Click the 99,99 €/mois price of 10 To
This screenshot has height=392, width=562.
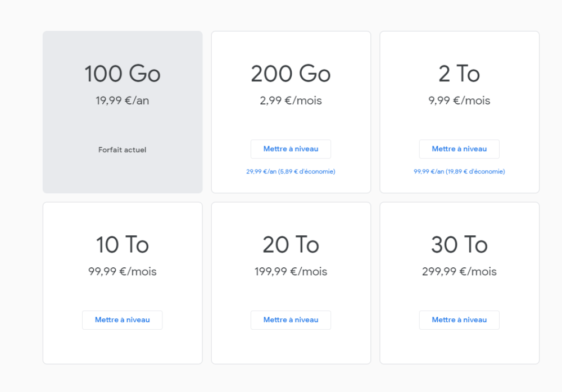(x=123, y=272)
